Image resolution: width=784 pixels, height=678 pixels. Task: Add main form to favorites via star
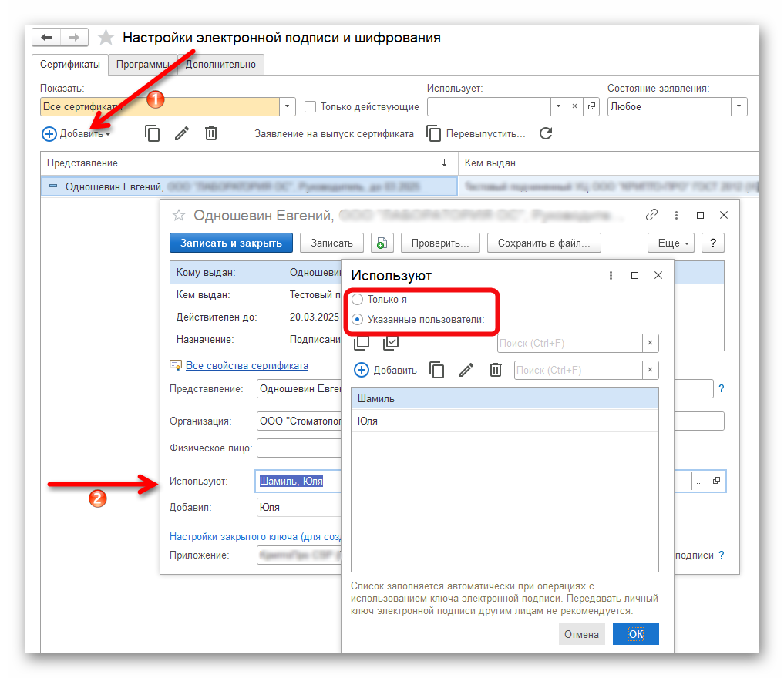(106, 38)
